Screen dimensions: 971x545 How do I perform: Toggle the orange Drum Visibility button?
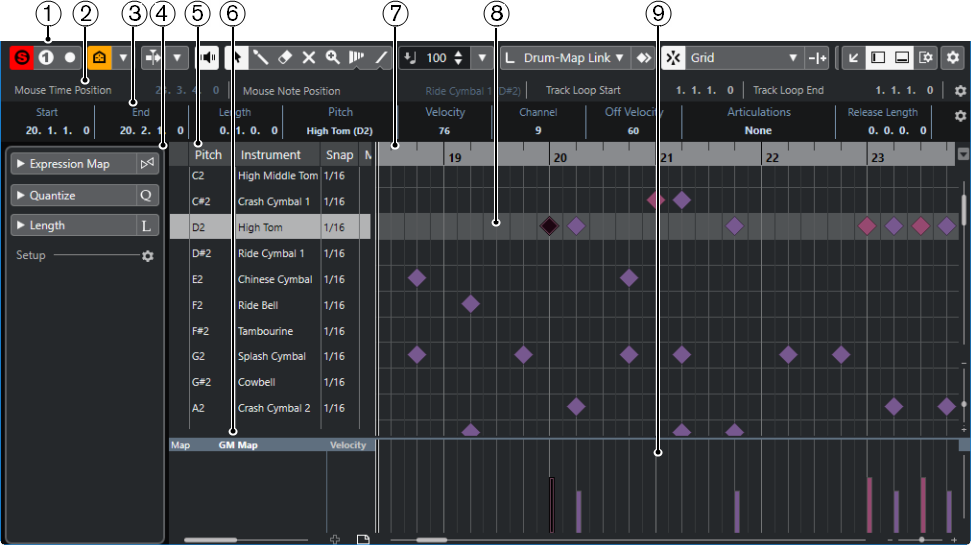click(99, 58)
